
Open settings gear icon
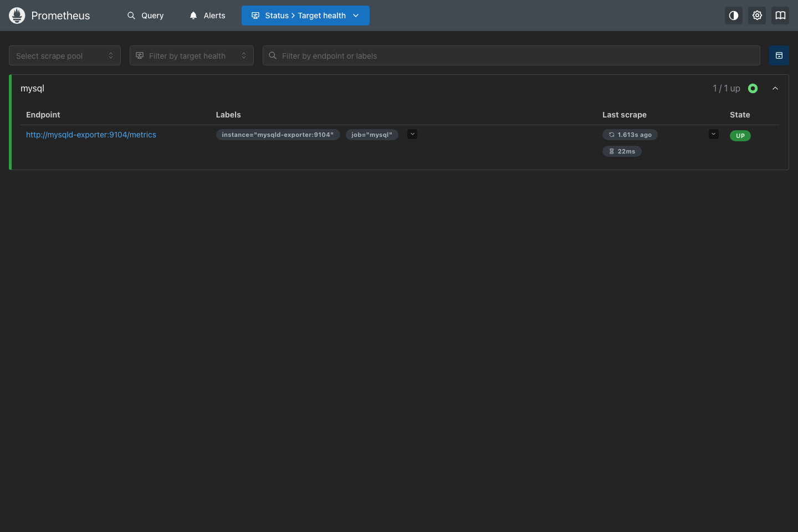pos(757,16)
